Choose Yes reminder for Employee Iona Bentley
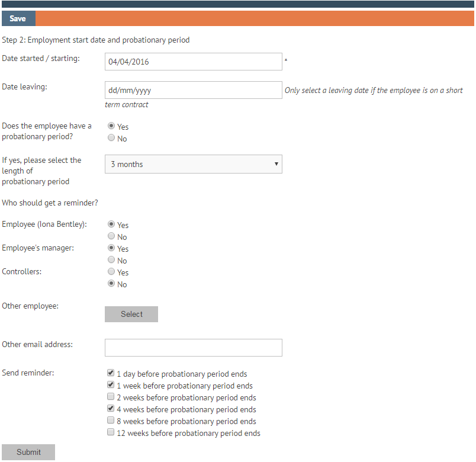 pos(111,223)
